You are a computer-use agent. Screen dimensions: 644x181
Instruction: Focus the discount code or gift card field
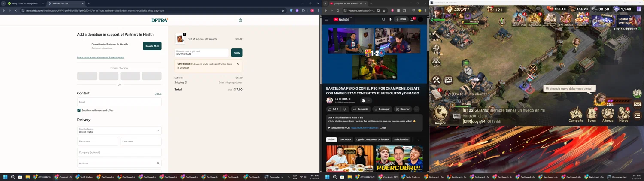coord(202,53)
